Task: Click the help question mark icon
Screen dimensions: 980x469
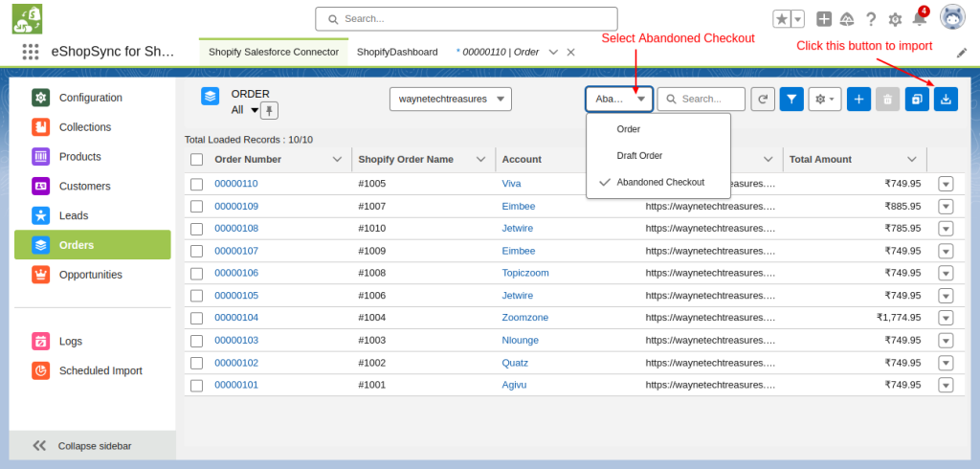Action: [871, 19]
